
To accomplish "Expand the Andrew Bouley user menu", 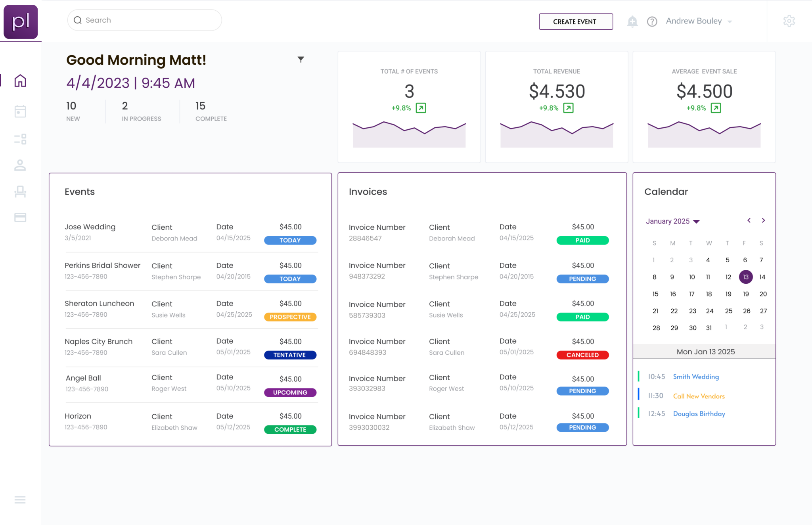I will [699, 21].
